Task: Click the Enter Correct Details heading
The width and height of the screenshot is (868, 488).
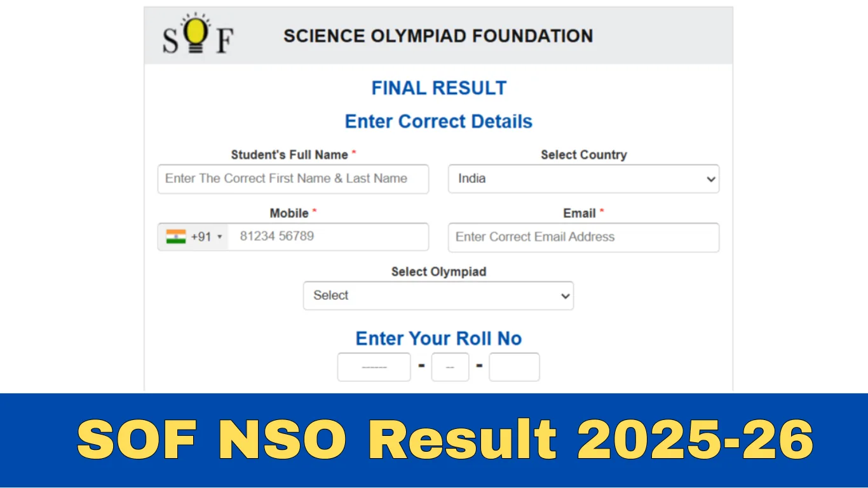Action: [438, 121]
